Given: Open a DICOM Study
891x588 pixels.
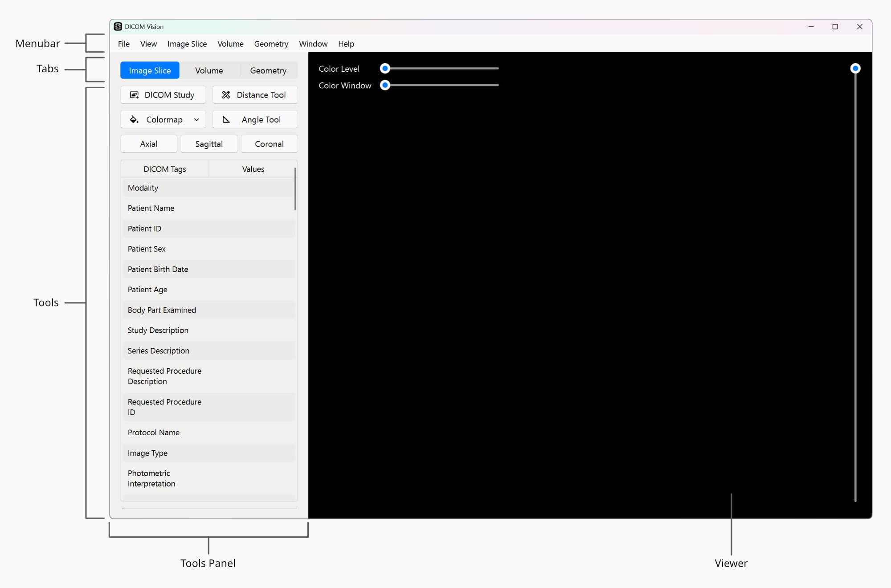Looking at the screenshot, I should coord(163,94).
